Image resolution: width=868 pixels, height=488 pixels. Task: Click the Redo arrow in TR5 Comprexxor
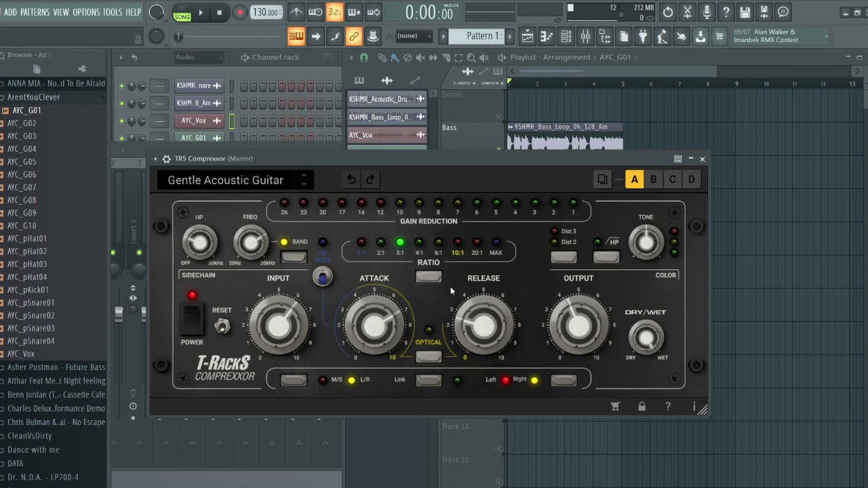point(370,180)
